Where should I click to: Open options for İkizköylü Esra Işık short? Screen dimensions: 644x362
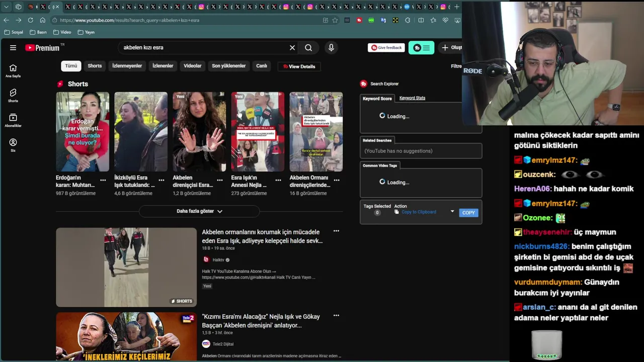(x=162, y=180)
